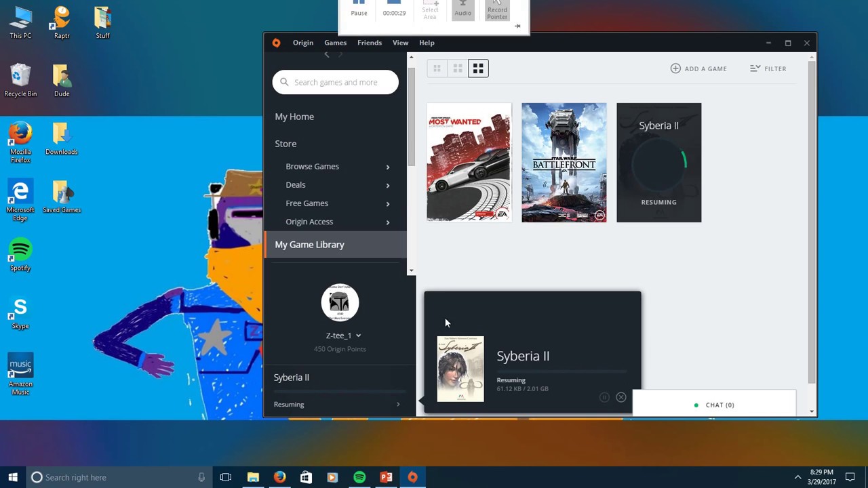Go to My Home
The image size is (868, 488).
click(x=294, y=117)
